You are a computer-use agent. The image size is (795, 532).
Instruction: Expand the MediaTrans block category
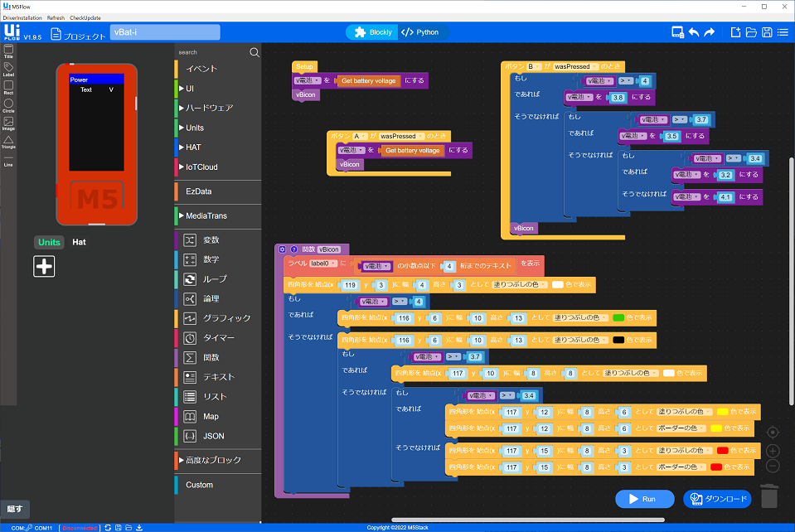click(218, 215)
